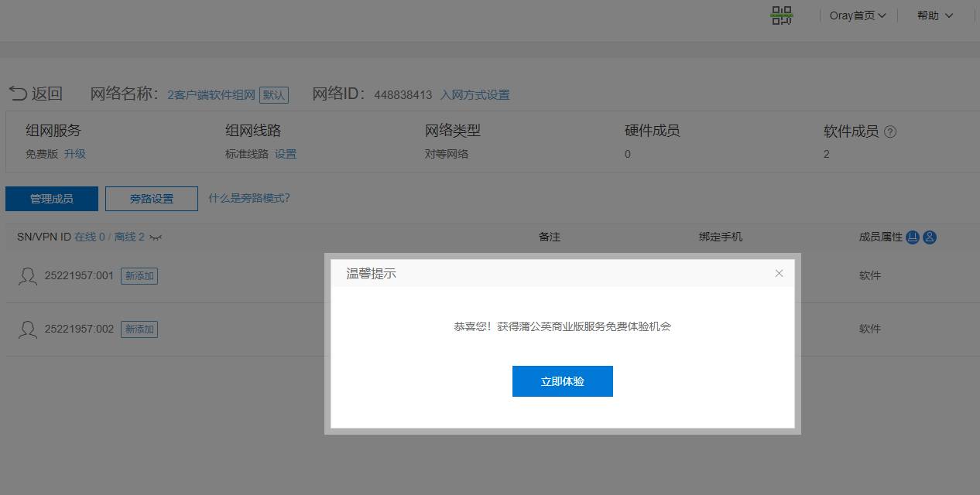Click the back arrow icon beside 返回
The height and width of the screenshot is (495, 980).
pyautogui.click(x=17, y=93)
